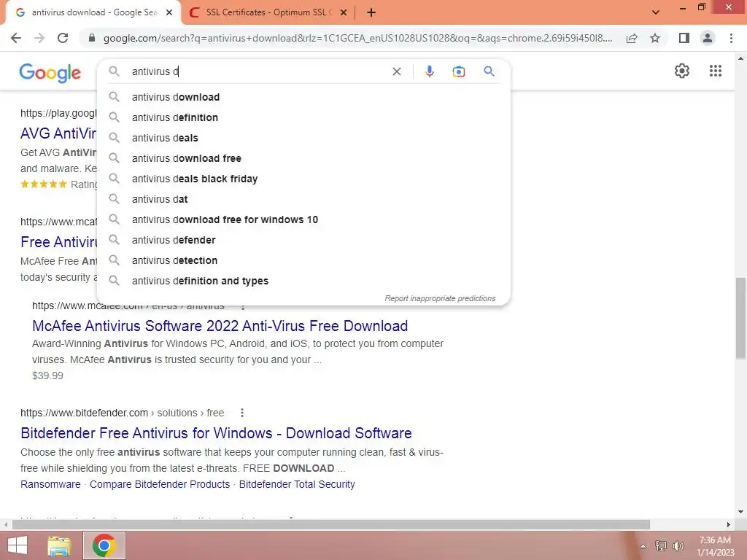The width and height of the screenshot is (747, 560).
Task: Click the Google logo
Action: [50, 73]
